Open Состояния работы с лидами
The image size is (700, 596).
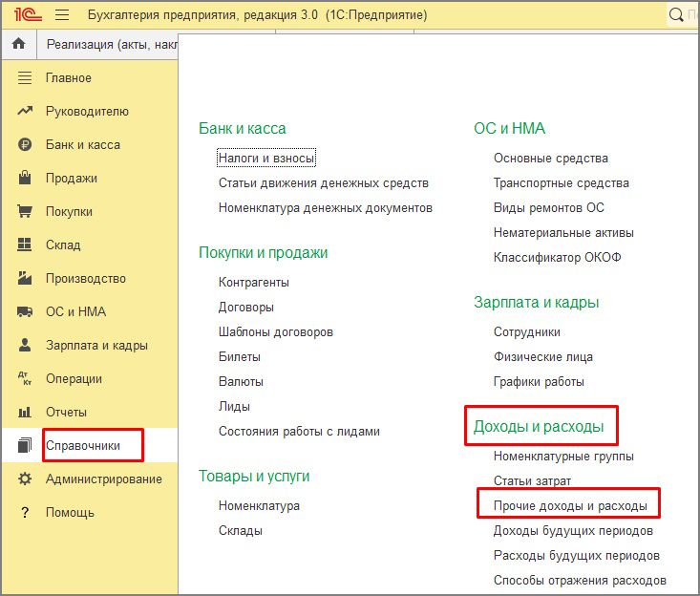tap(299, 432)
